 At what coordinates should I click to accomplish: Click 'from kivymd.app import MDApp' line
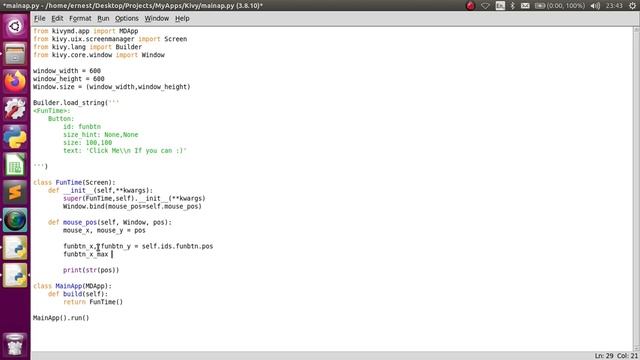coord(86,31)
